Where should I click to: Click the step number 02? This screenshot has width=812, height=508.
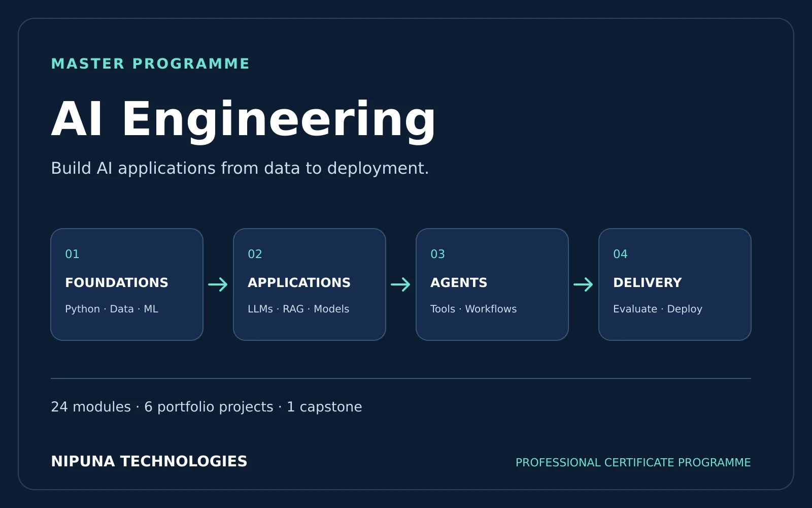255,254
